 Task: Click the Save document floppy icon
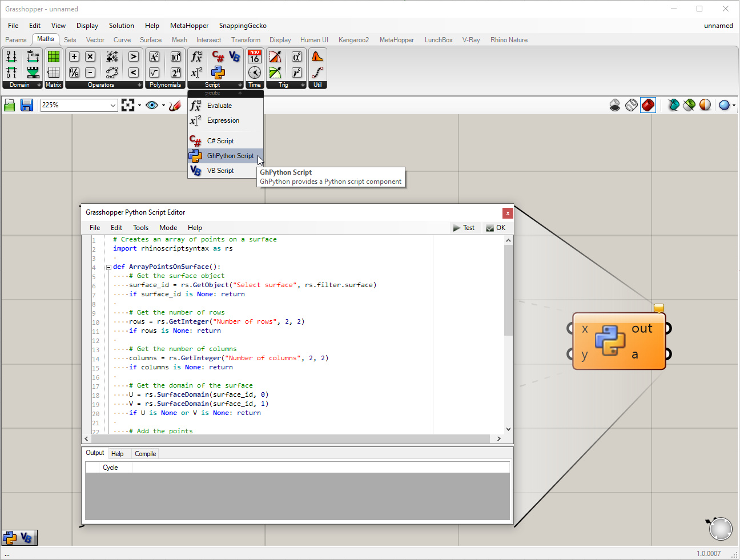pos(27,105)
